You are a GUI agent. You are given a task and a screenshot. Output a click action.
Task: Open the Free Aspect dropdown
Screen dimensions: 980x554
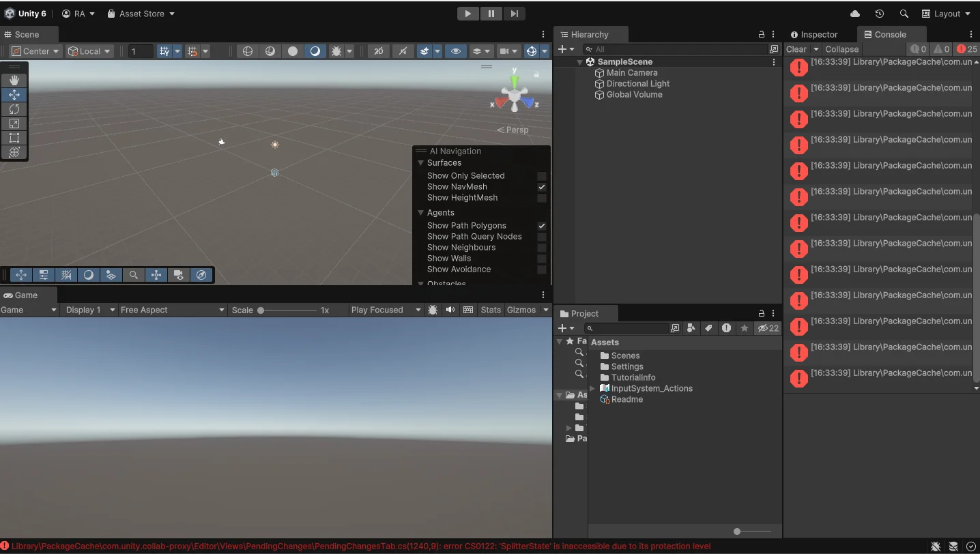172,310
